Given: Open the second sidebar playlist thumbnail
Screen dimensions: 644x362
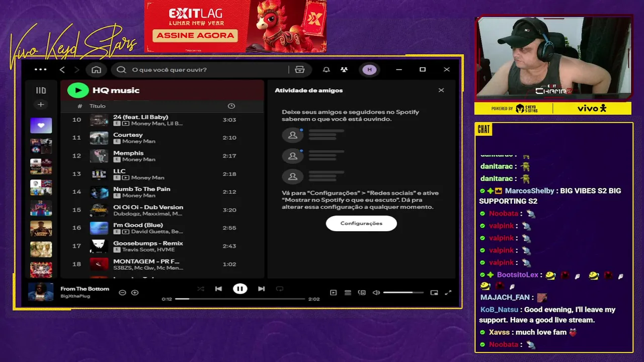Looking at the screenshot, I should tap(41, 146).
